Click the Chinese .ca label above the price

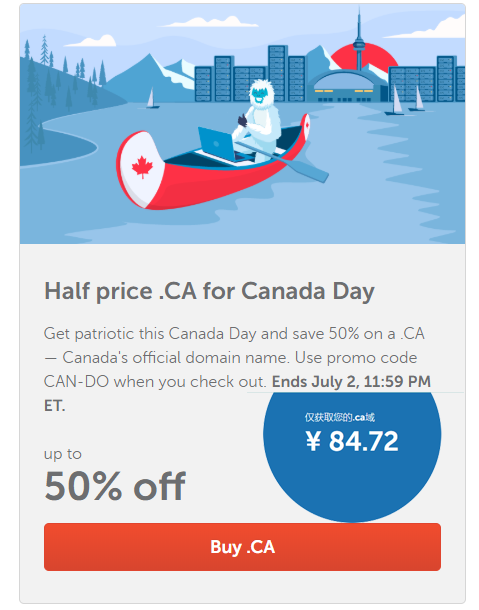coord(340,418)
